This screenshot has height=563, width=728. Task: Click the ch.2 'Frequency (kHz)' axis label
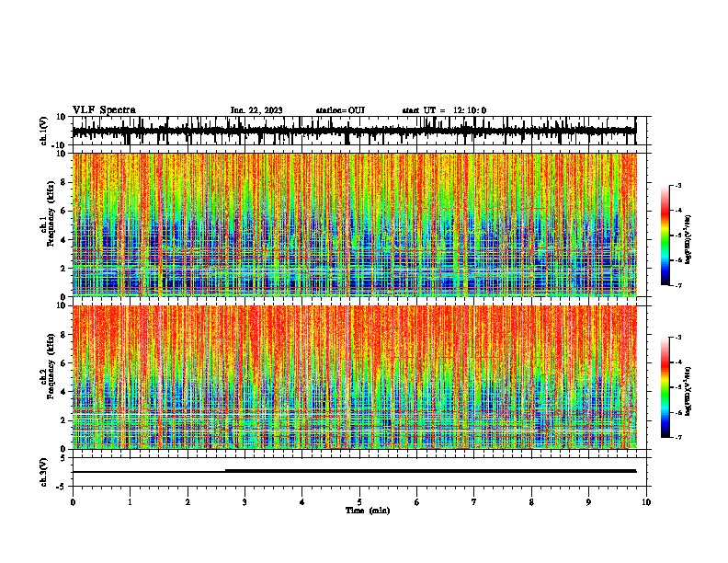pyautogui.click(x=51, y=366)
